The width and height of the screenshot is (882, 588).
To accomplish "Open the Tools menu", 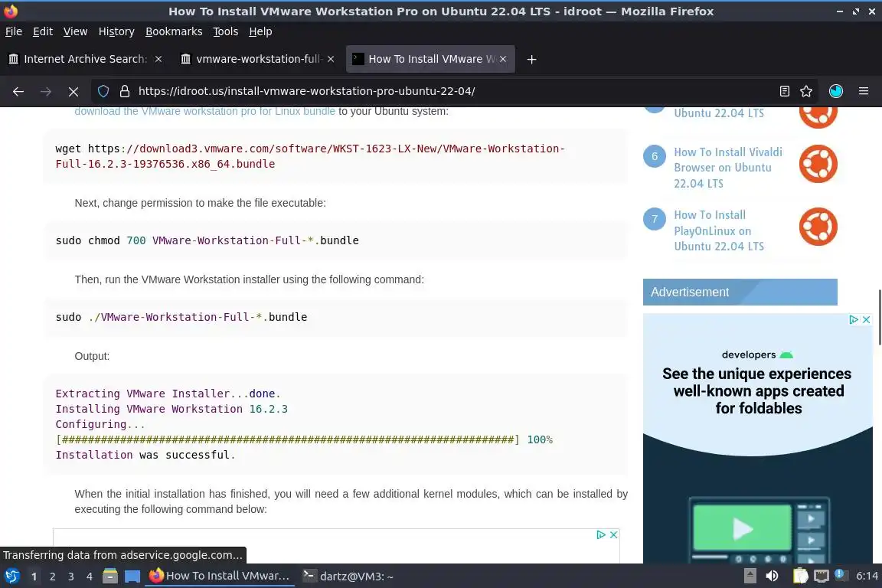I will tap(226, 31).
